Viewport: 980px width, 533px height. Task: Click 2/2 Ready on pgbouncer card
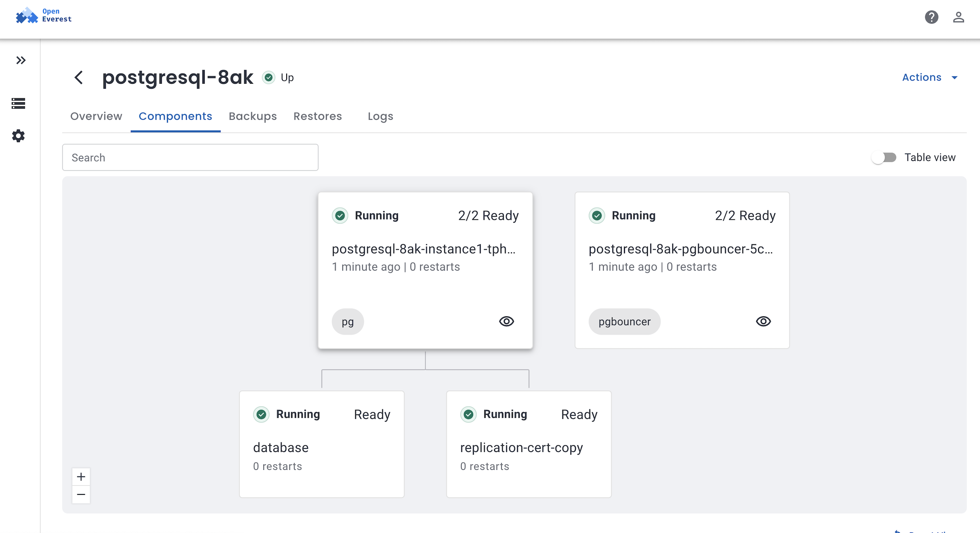(x=745, y=216)
